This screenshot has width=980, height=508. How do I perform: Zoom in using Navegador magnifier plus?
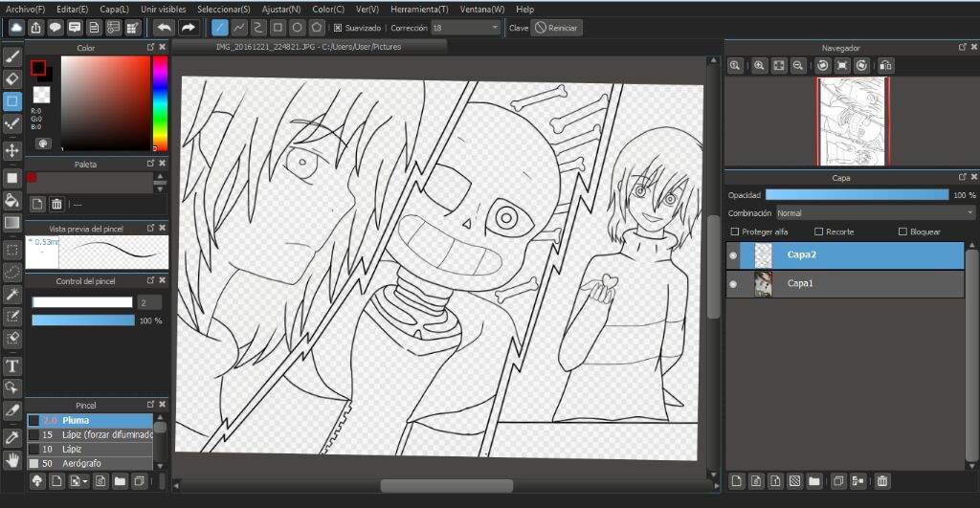[x=759, y=66]
